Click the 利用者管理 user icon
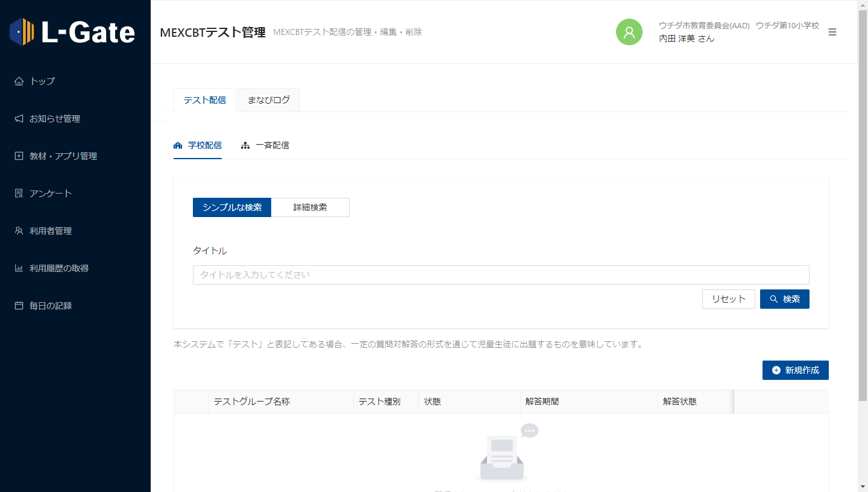The width and height of the screenshot is (868, 492). click(19, 231)
